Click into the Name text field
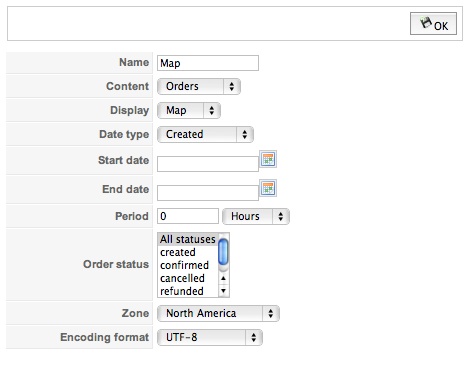 (208, 63)
